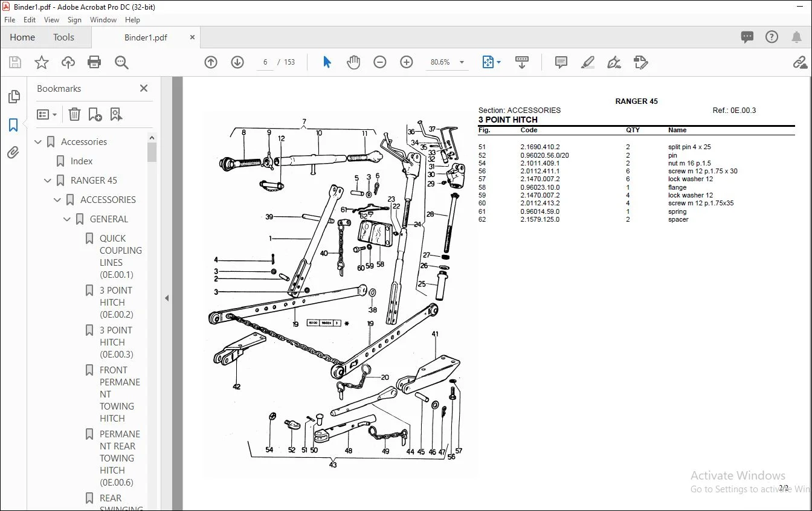
Task: Open the View menu
Action: pyautogui.click(x=52, y=20)
